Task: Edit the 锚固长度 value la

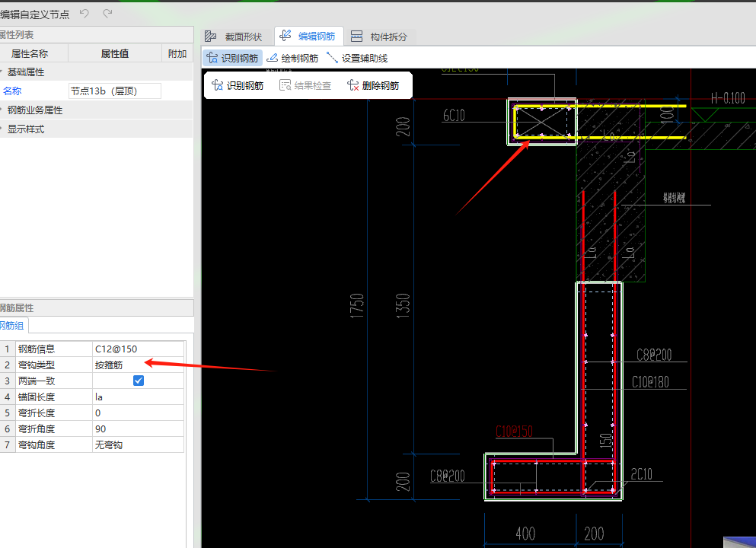Action: [138, 397]
